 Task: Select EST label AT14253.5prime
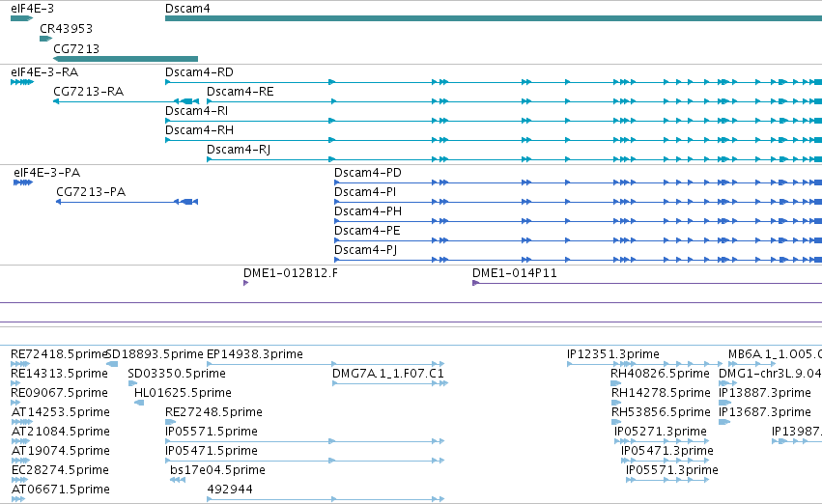point(61,412)
